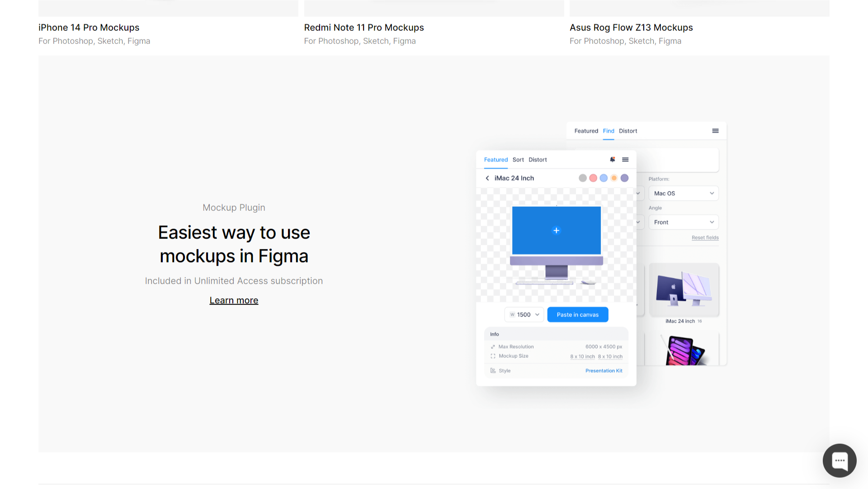Viewport: 868px width, 489px height.
Task: Open the Presentation Kit style link
Action: pyautogui.click(x=604, y=370)
